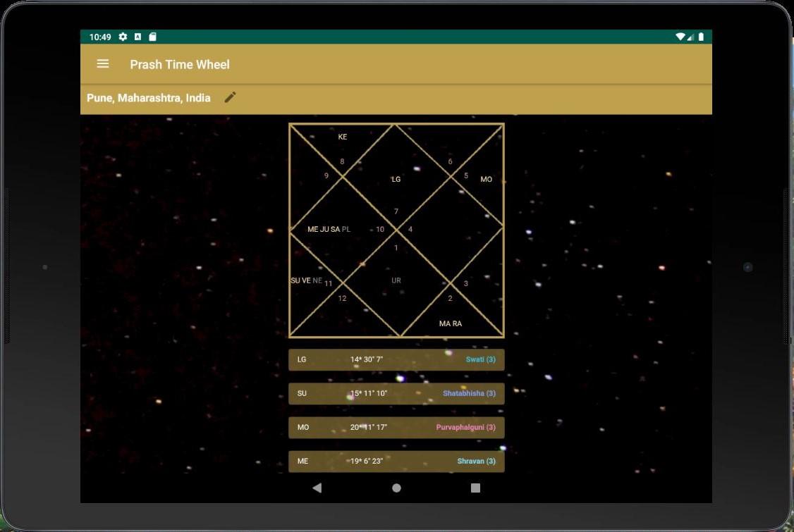Tap house number 7 in the chart

[x=396, y=211]
